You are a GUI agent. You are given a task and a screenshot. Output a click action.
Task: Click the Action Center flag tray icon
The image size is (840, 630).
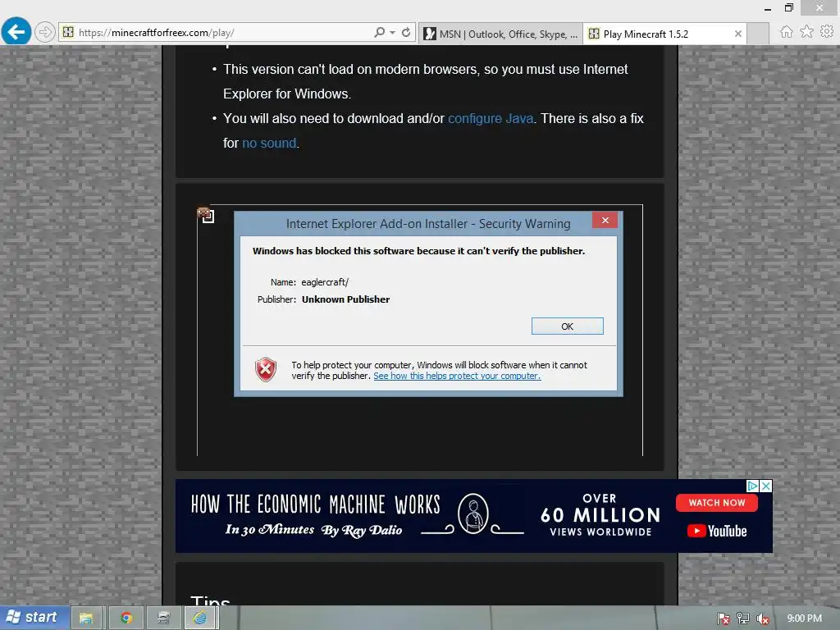point(724,619)
